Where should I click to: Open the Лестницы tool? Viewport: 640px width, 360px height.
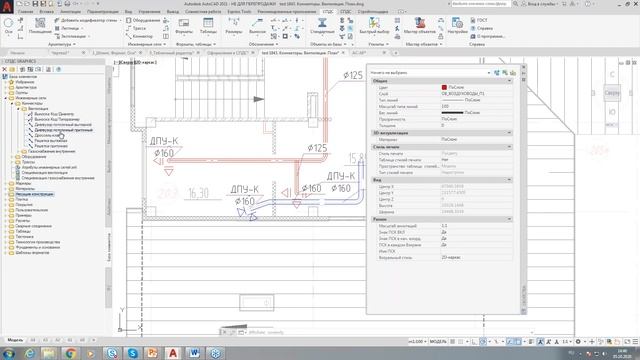[69, 28]
